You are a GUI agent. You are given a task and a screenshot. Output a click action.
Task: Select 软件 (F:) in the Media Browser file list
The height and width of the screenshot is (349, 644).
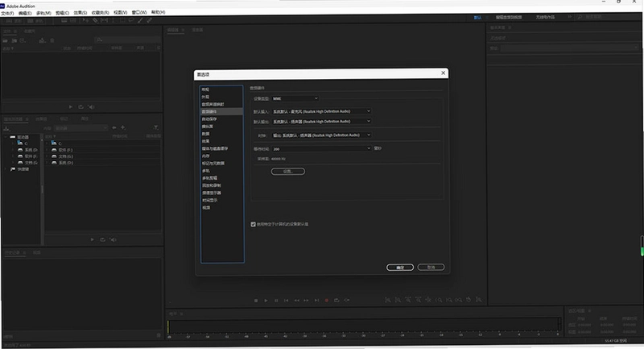click(x=65, y=150)
